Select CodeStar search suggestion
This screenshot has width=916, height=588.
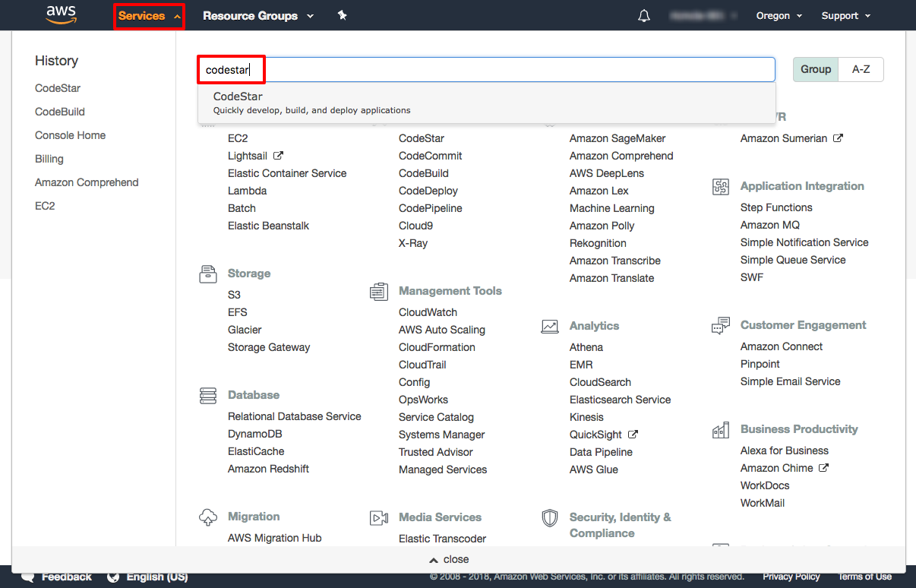click(487, 103)
